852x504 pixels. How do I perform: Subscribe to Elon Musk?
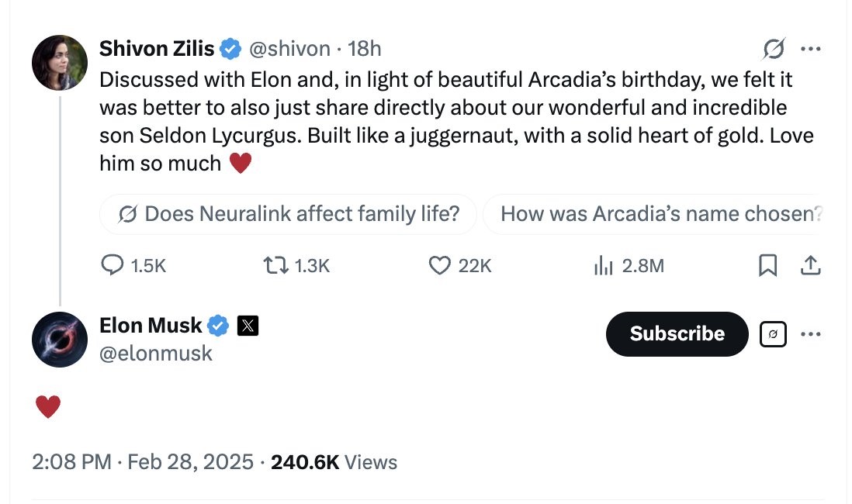tap(677, 334)
